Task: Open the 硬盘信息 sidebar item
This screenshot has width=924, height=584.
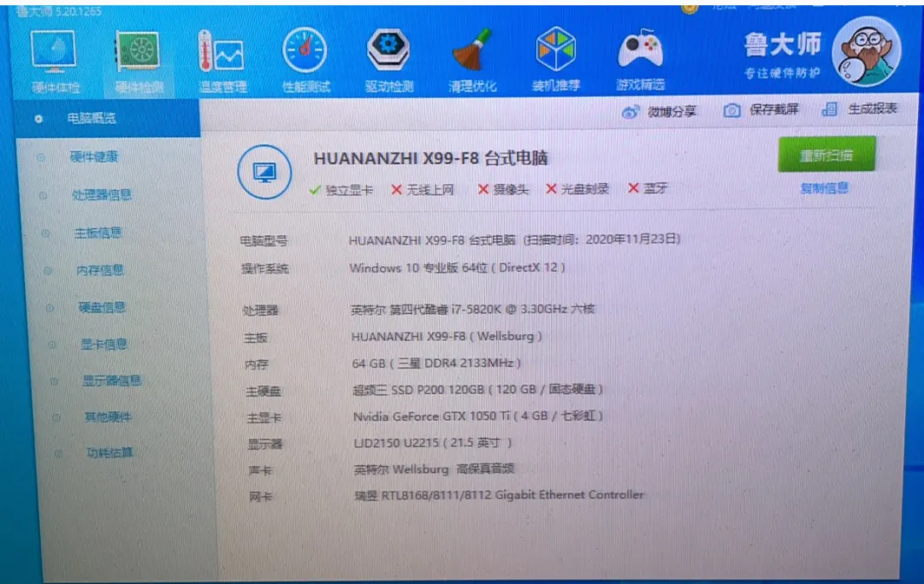Action: [x=102, y=307]
